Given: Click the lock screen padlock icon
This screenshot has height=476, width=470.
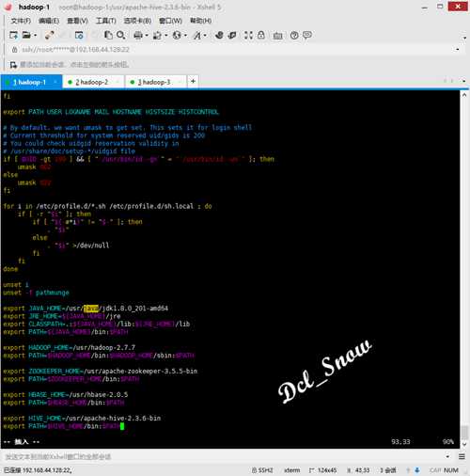Looking at the screenshot, I should point(261,35).
